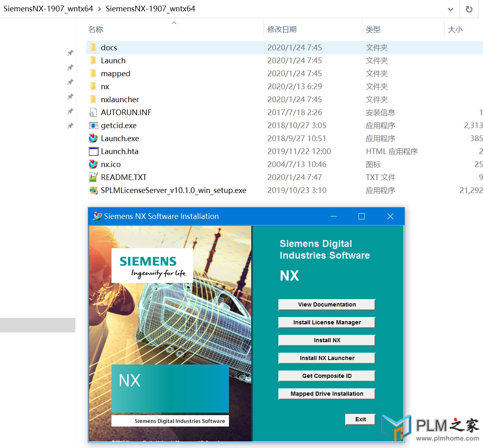The height and width of the screenshot is (448, 483).
Task: Sort files by 类型 column
Action: (x=373, y=30)
